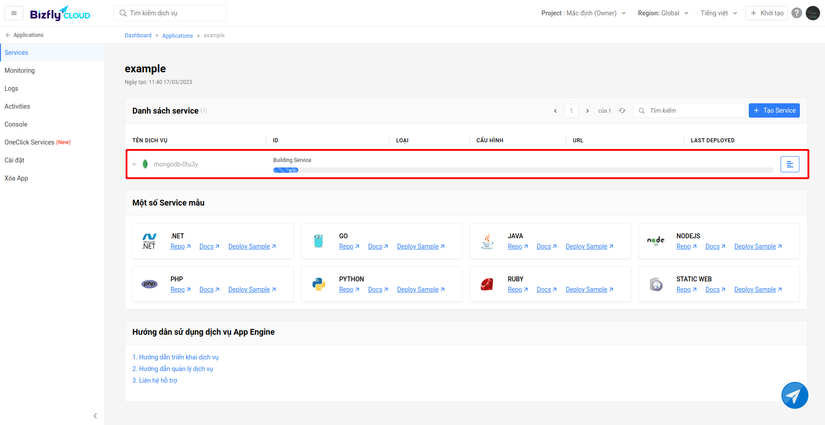Open the RUBY Repo link
825x425 pixels.
coord(518,289)
